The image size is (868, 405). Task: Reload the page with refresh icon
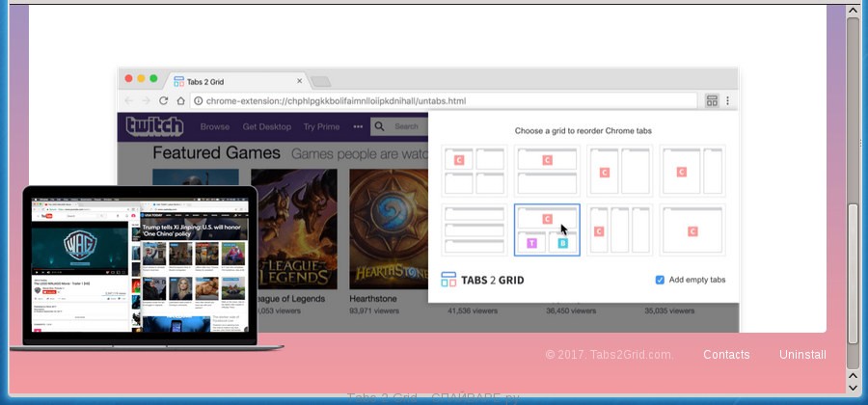click(163, 100)
